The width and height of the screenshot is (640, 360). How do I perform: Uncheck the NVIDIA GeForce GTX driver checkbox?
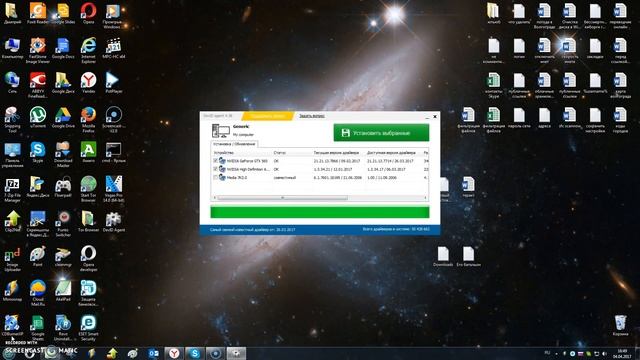tap(216, 161)
